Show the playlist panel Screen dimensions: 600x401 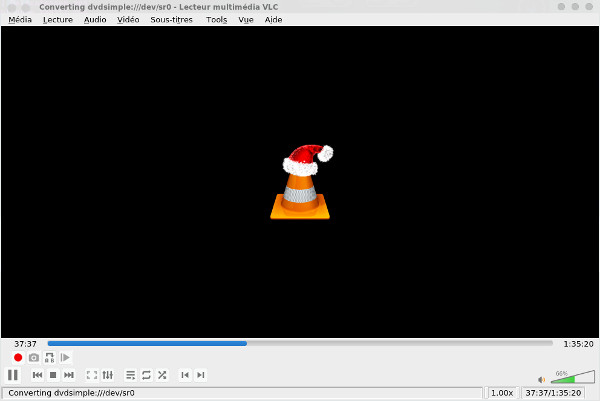tap(130, 375)
